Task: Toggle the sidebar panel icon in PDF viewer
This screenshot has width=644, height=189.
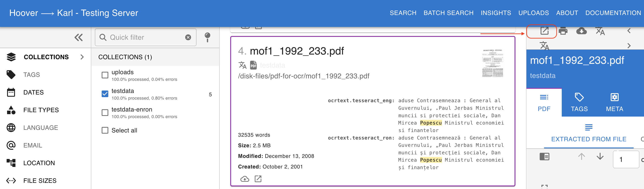Action: pos(544,157)
